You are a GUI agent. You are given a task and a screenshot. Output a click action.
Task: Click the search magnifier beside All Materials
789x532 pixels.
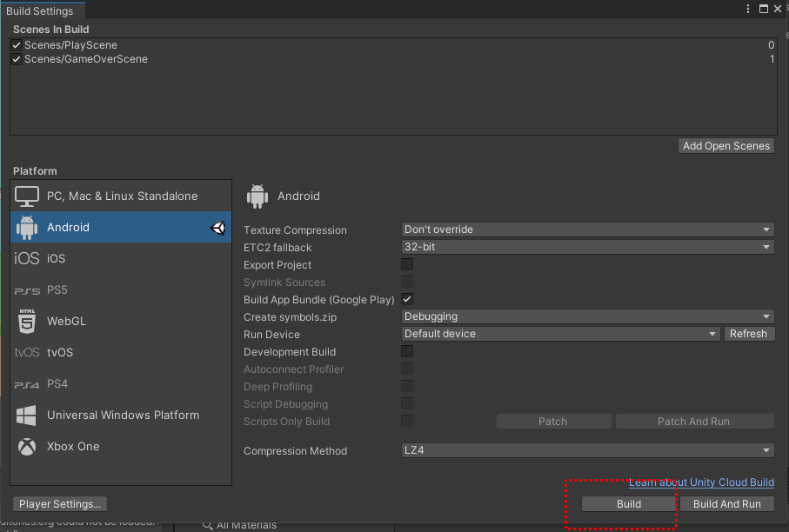pyautogui.click(x=207, y=525)
